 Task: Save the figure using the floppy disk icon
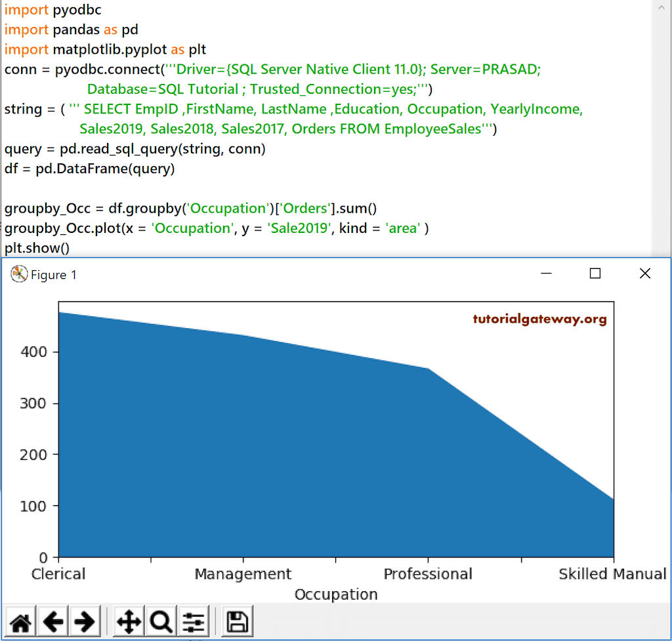236,621
